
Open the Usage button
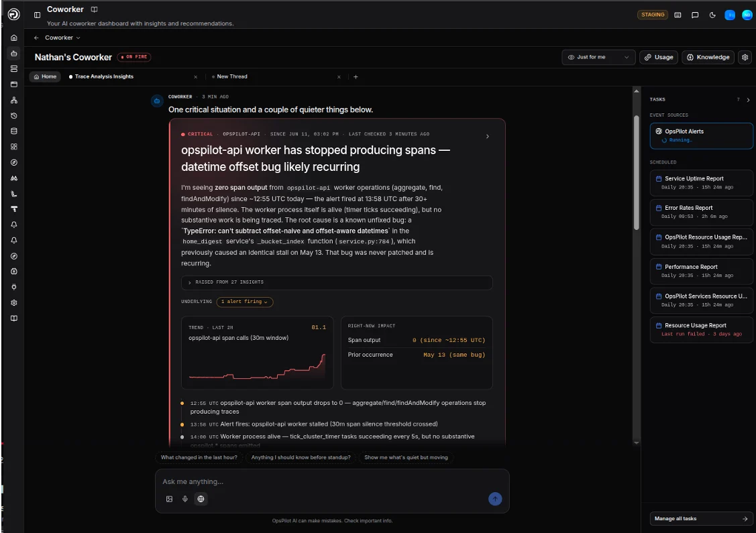[659, 57]
